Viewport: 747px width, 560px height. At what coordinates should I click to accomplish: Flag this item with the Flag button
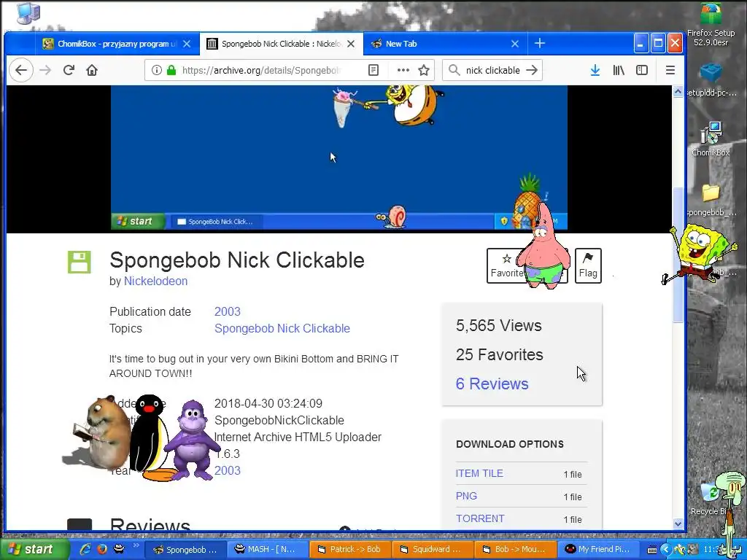tap(588, 265)
